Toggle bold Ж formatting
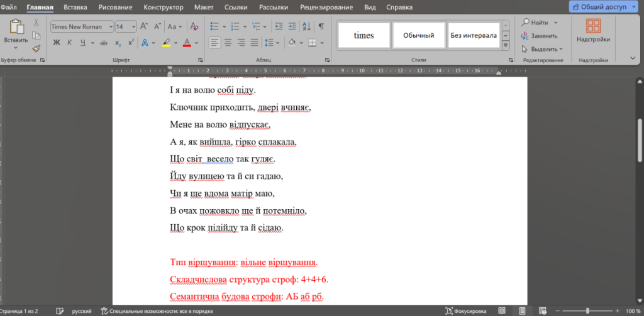This screenshot has height=316, width=644. click(56, 43)
